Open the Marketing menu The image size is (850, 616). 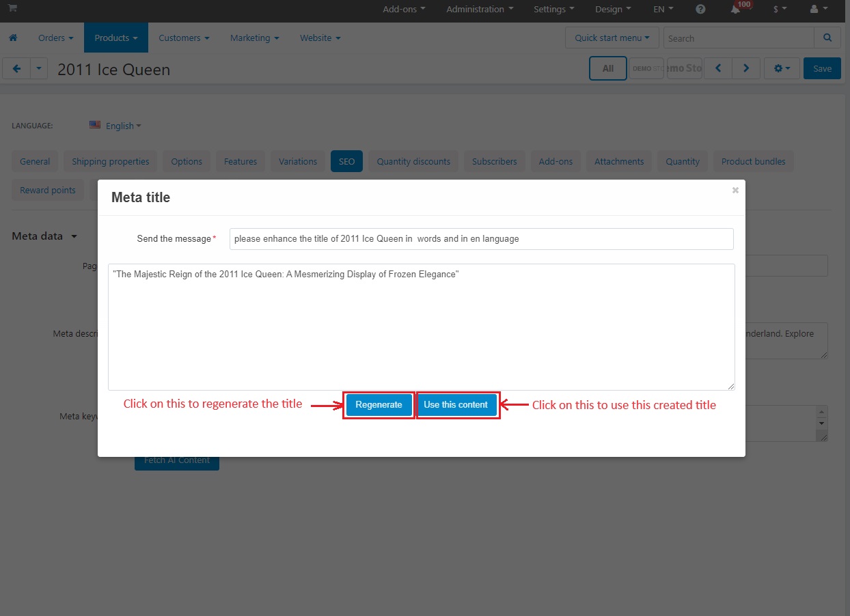pos(255,38)
